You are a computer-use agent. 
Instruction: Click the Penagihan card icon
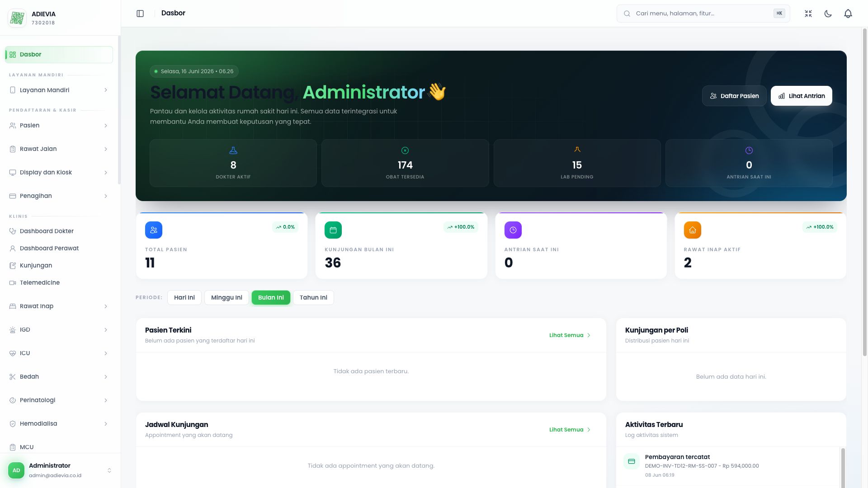(13, 196)
